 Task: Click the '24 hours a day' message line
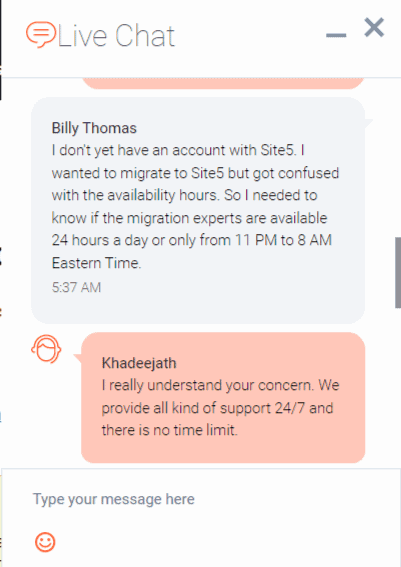point(192,240)
